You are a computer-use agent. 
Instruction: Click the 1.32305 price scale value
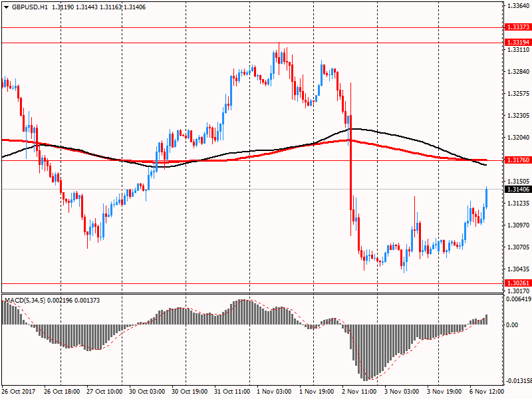click(x=519, y=116)
